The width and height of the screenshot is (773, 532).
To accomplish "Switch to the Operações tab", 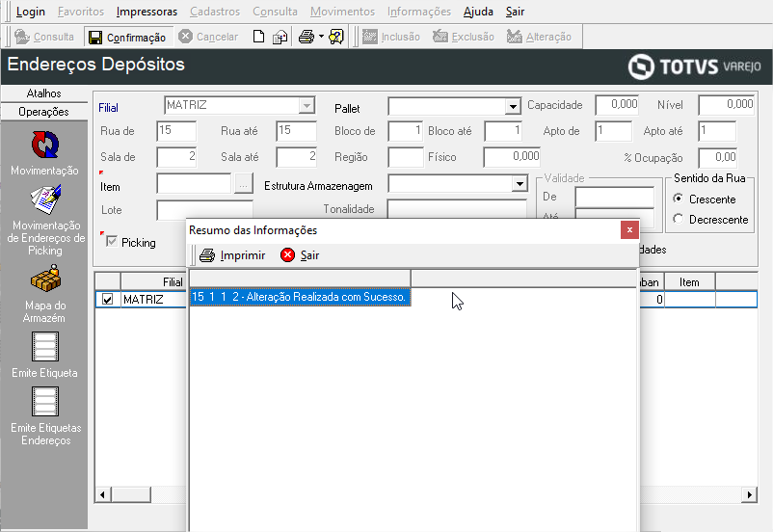I will tap(44, 112).
